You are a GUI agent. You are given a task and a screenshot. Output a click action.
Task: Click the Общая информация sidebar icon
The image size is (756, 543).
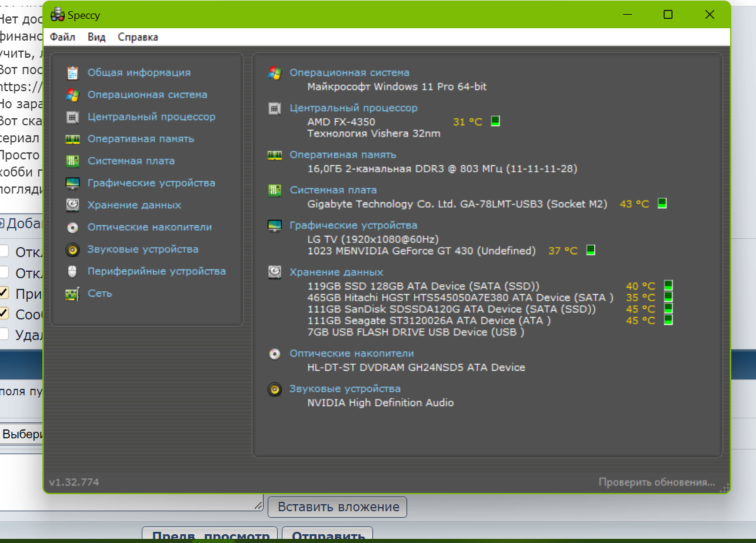click(x=72, y=73)
